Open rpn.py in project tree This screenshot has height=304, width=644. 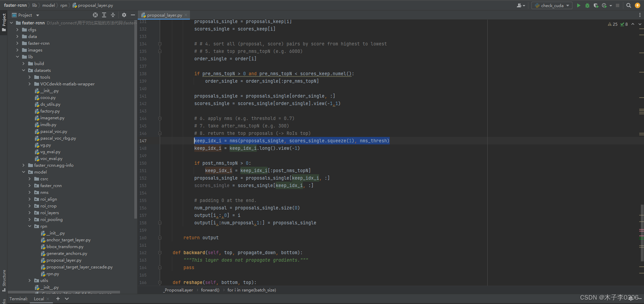(53, 274)
